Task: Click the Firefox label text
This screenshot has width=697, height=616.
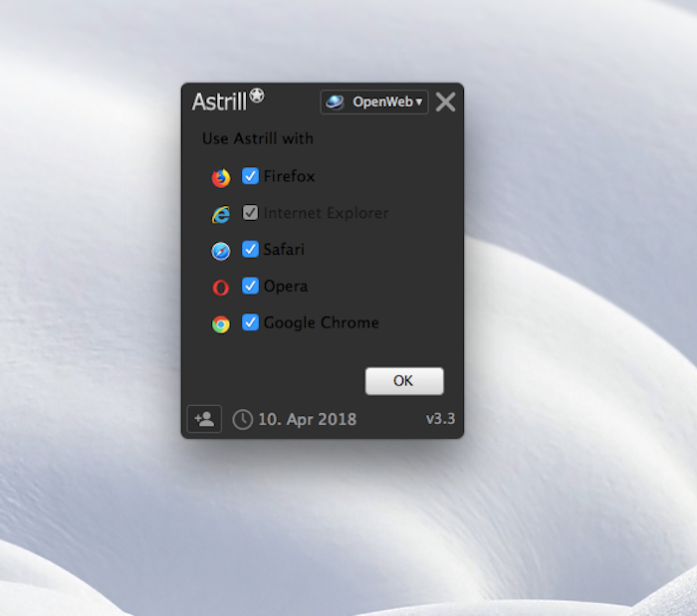Action: (290, 176)
